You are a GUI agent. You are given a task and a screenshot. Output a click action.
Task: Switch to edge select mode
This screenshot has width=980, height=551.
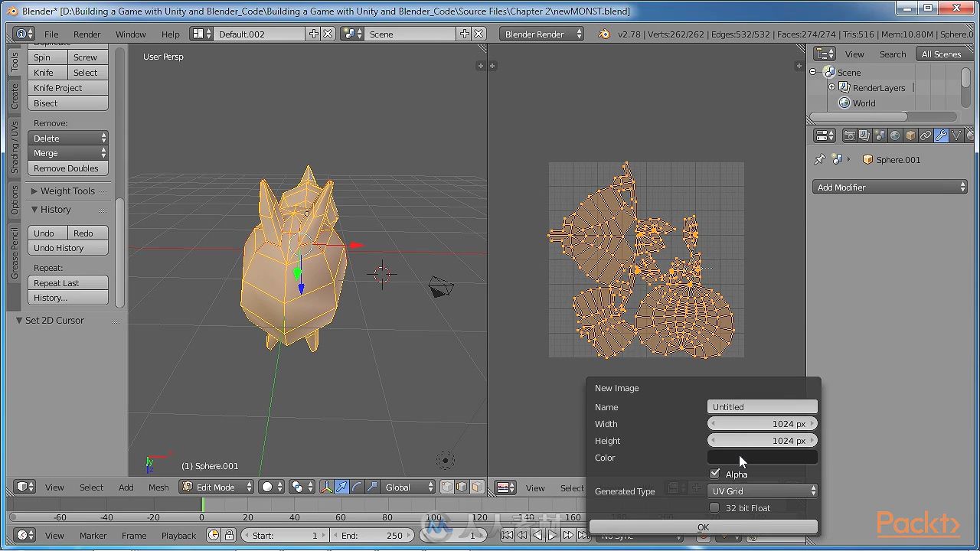click(462, 487)
